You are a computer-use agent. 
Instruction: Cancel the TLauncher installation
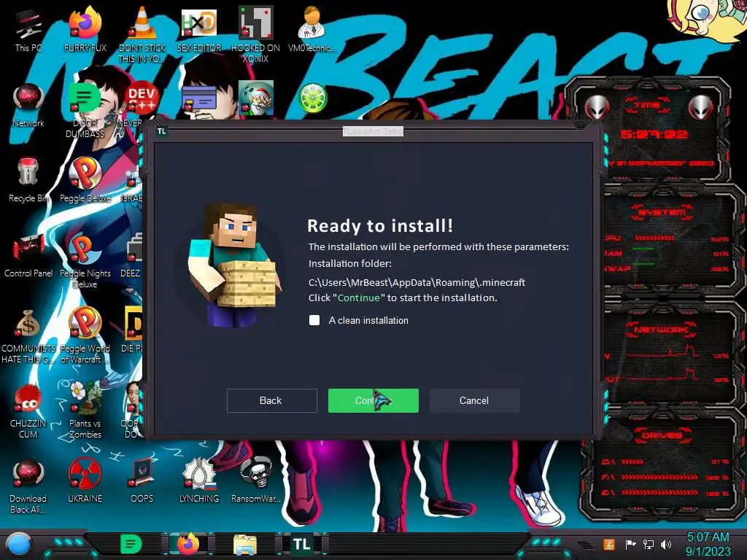click(474, 400)
